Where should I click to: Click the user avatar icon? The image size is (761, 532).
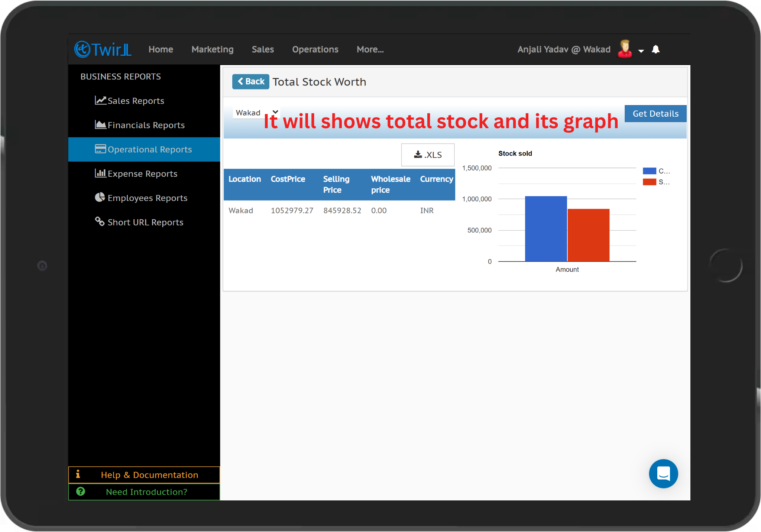[x=625, y=49]
